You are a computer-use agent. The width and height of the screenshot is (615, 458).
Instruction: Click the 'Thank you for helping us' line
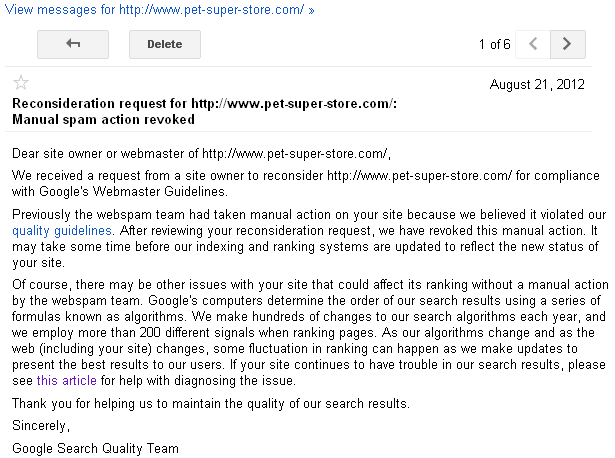click(x=211, y=403)
